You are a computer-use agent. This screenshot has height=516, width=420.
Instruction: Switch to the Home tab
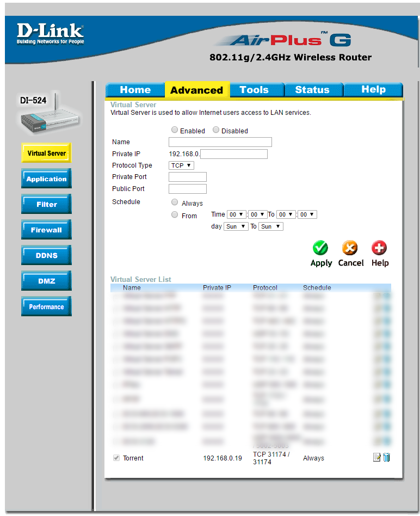(135, 90)
